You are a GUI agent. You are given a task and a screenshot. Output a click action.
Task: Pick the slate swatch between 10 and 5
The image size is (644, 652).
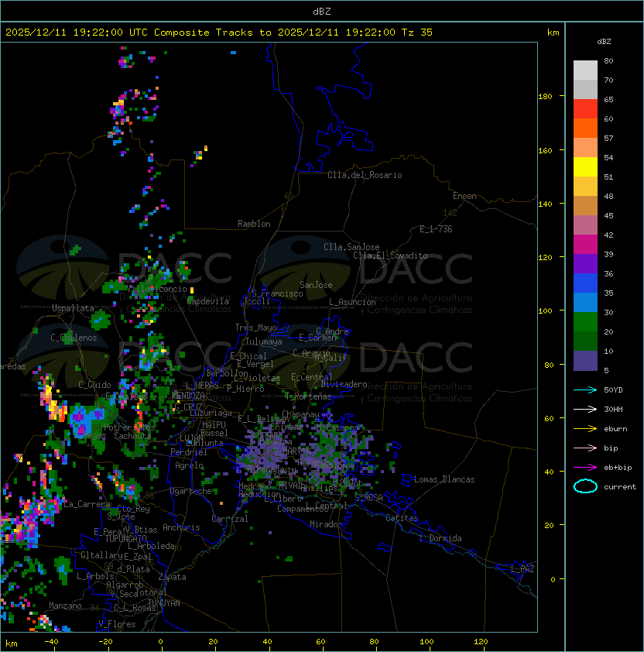pos(585,361)
